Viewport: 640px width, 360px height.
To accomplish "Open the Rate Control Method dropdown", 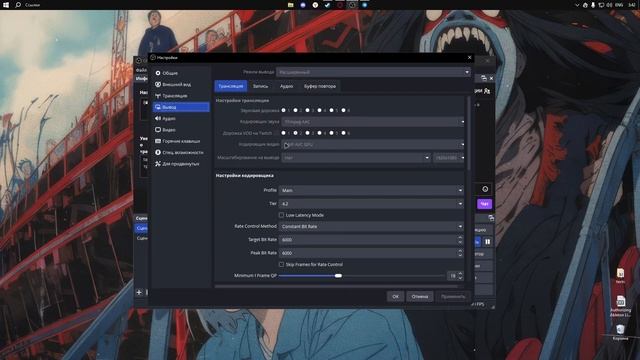I will pos(371,227).
